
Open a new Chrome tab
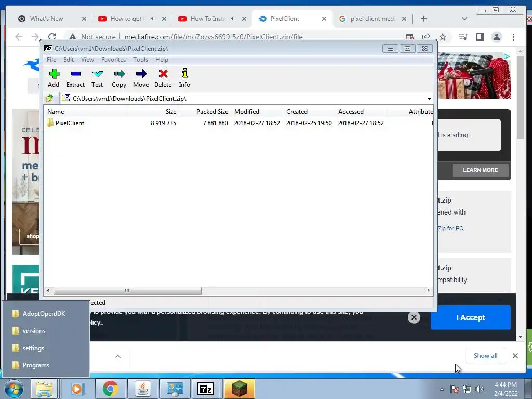click(424, 19)
